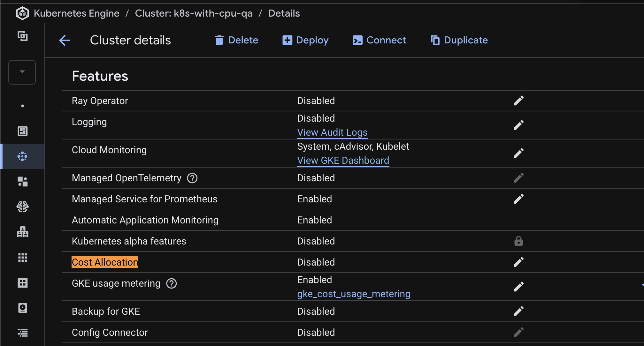The height and width of the screenshot is (346, 644).
Task: Edit Cloud Monitoring configuration
Action: click(x=518, y=153)
